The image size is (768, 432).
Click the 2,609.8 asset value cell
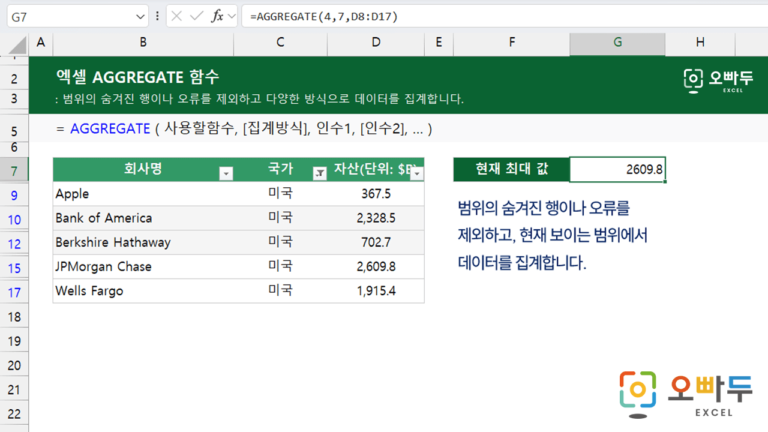pyautogui.click(x=376, y=266)
